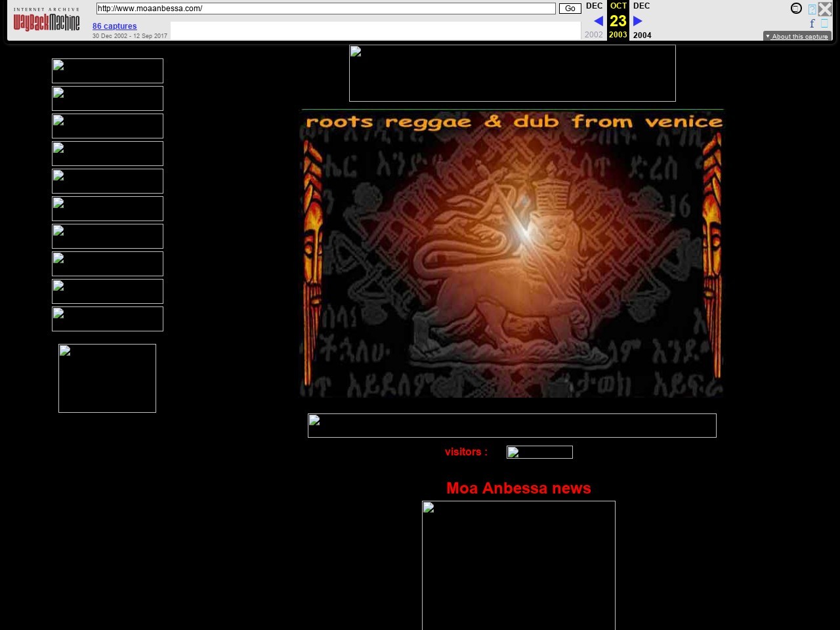Click the round user account icon
The image size is (840, 630).
coord(796,9)
